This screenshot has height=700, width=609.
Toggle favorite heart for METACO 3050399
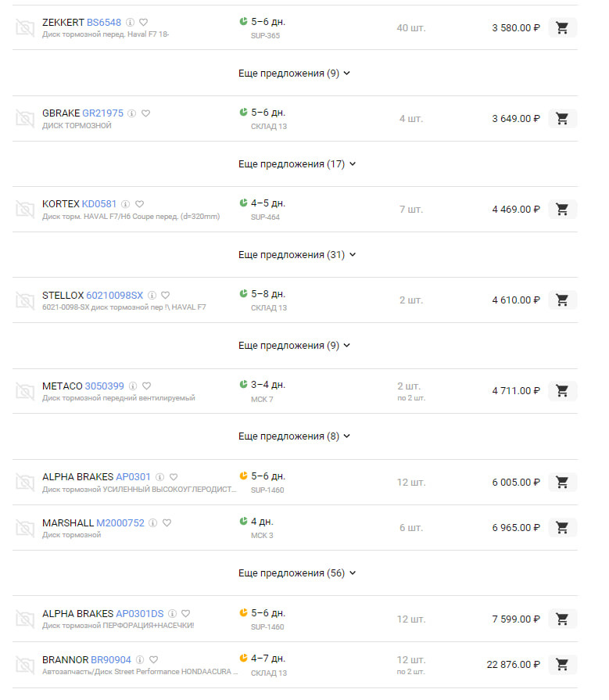[x=147, y=386]
